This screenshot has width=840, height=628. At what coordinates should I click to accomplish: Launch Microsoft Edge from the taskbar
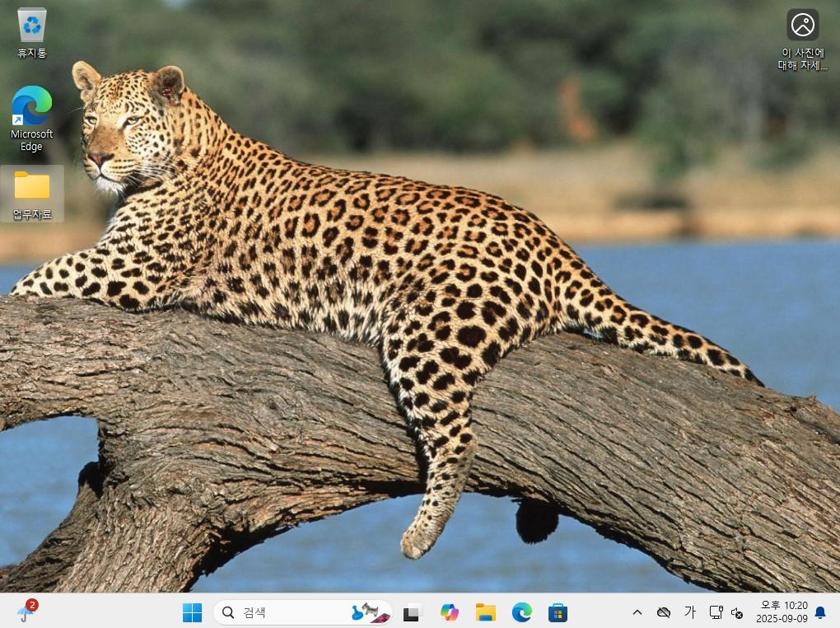click(522, 612)
